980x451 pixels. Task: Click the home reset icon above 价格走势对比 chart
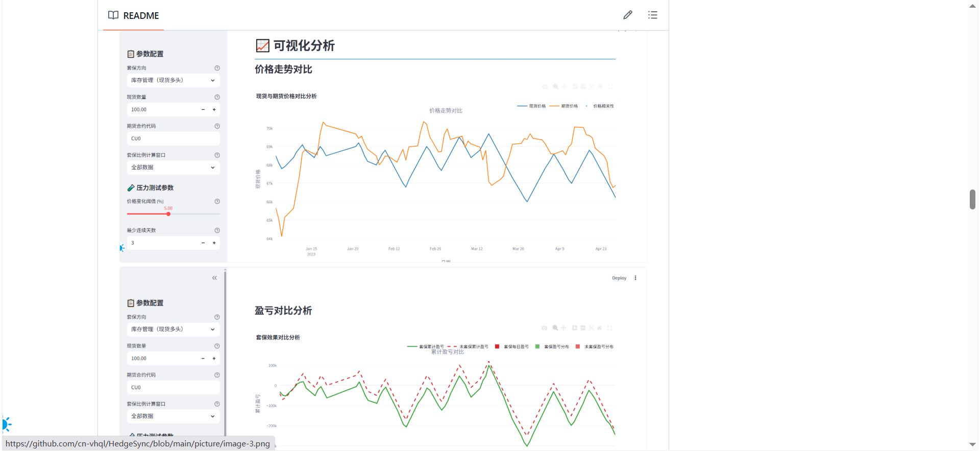600,87
